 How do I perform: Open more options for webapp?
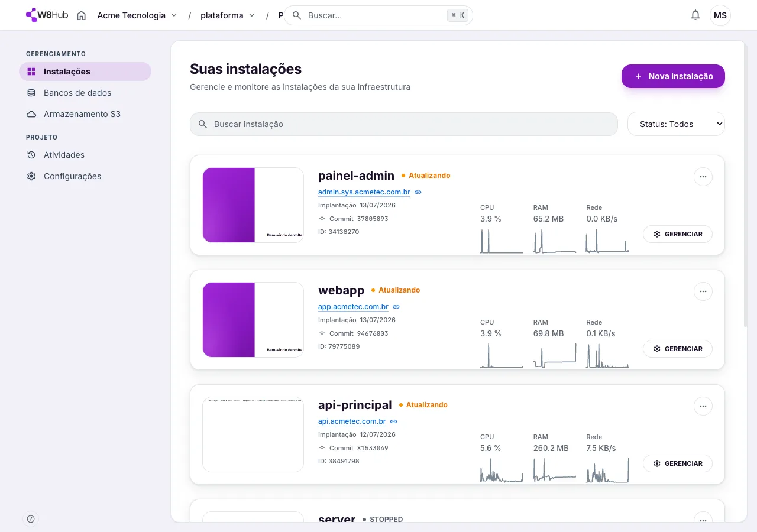click(703, 291)
